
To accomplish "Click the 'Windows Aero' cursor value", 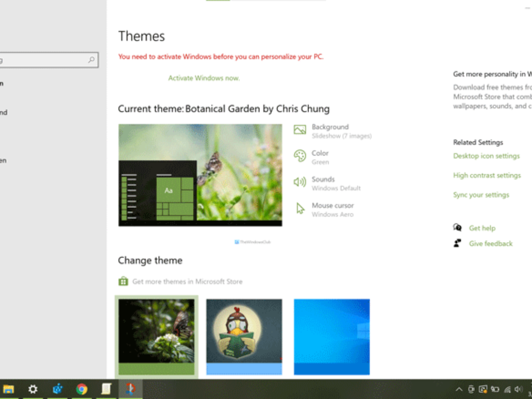I will tap(332, 215).
